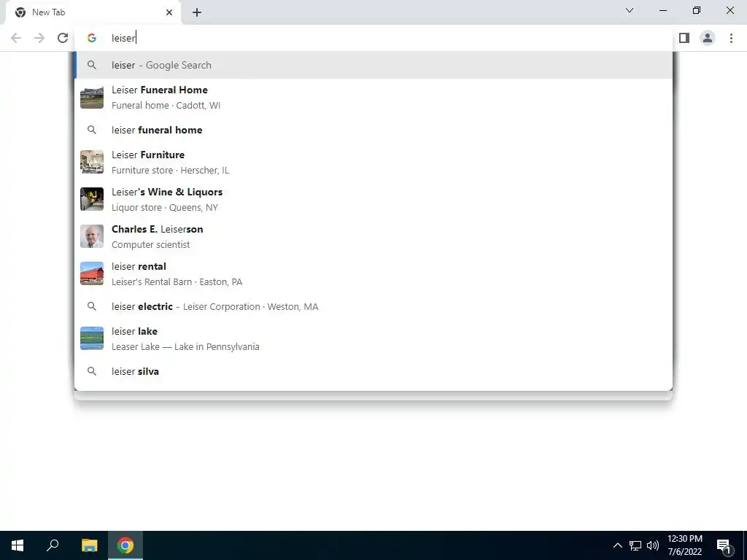Open the user profile avatar
The height and width of the screenshot is (560, 747).
point(708,38)
